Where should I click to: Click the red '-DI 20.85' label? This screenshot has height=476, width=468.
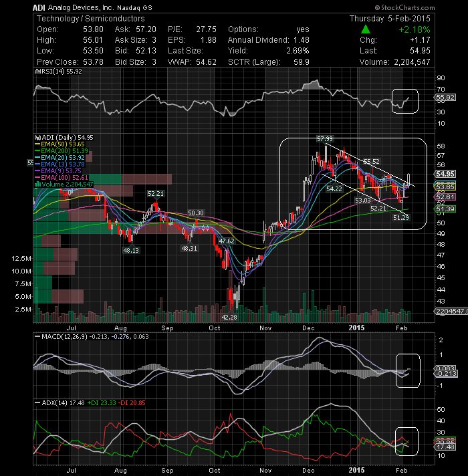[132, 403]
